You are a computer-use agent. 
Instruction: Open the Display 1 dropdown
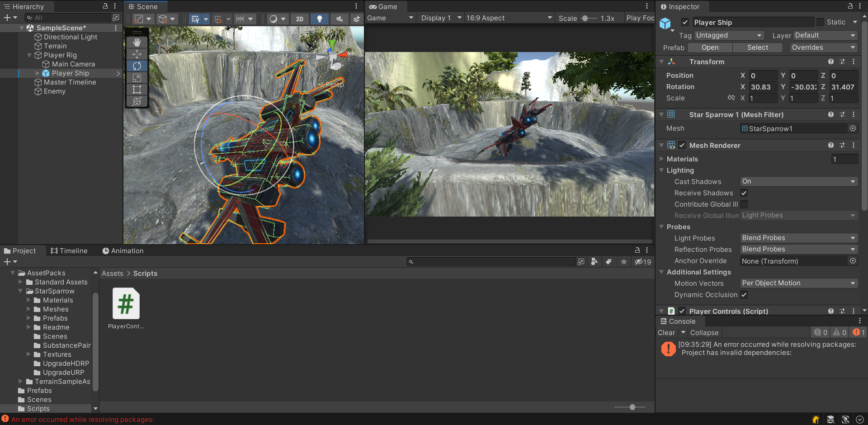(x=441, y=18)
